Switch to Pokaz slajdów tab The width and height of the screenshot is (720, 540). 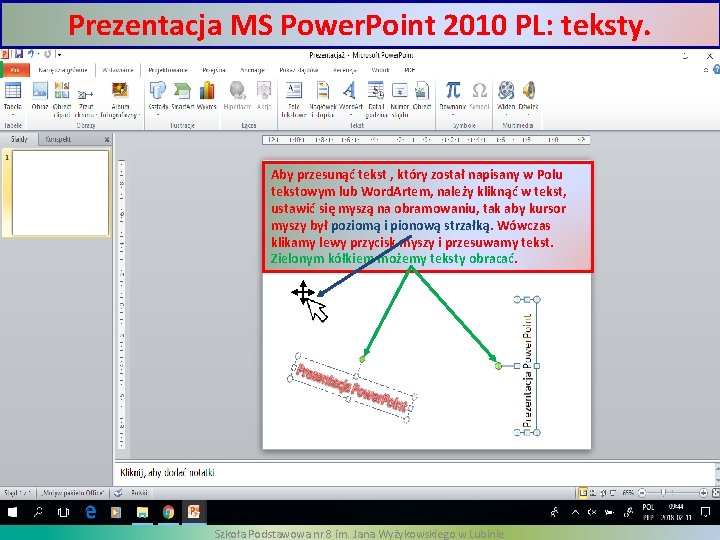pyautogui.click(x=299, y=70)
